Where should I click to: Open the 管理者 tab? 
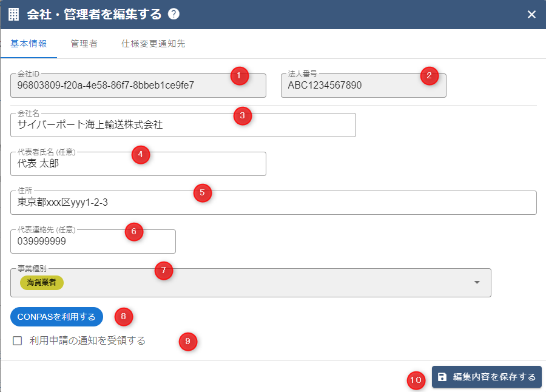(x=84, y=44)
